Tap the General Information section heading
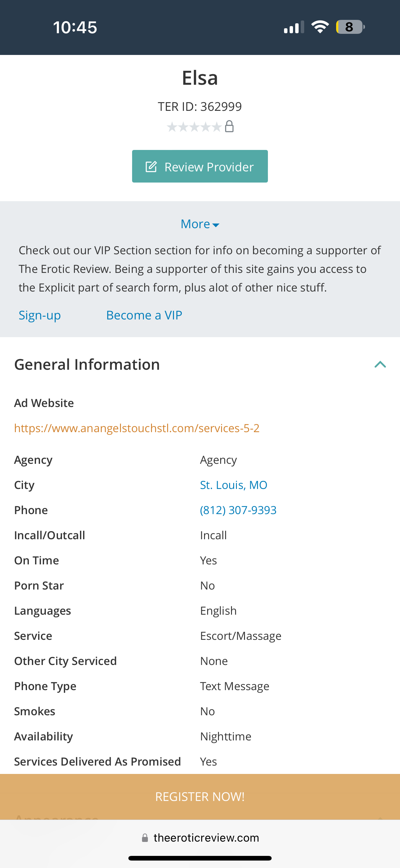 [x=87, y=364]
